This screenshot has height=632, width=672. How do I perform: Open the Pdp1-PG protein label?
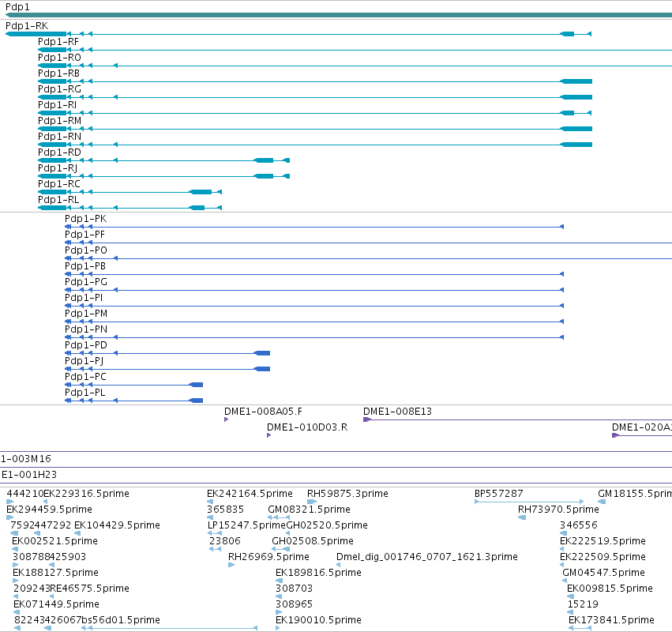86,283
